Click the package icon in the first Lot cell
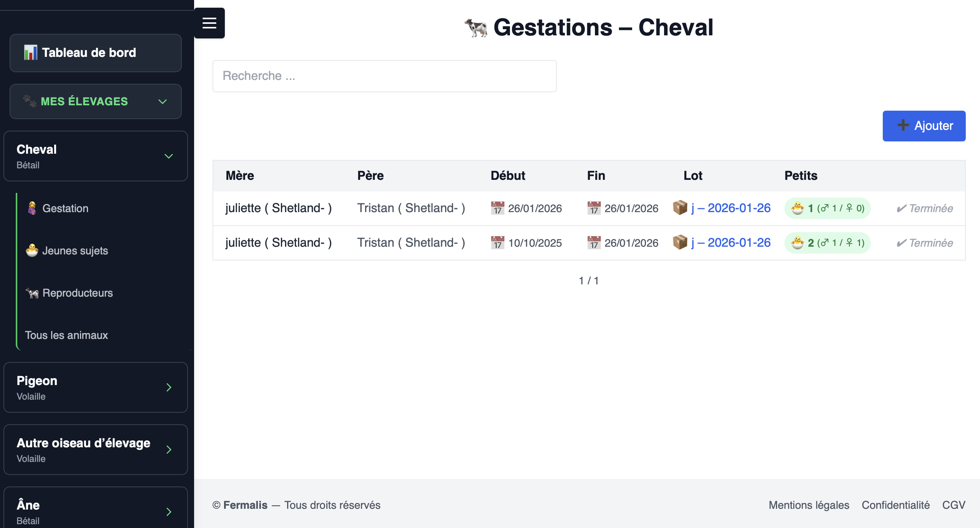980x528 pixels. pos(680,208)
